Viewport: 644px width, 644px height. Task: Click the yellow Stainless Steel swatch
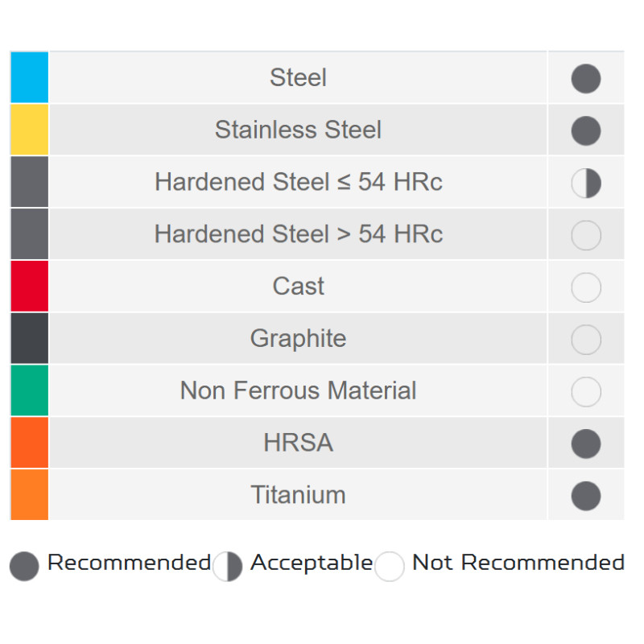(x=30, y=130)
